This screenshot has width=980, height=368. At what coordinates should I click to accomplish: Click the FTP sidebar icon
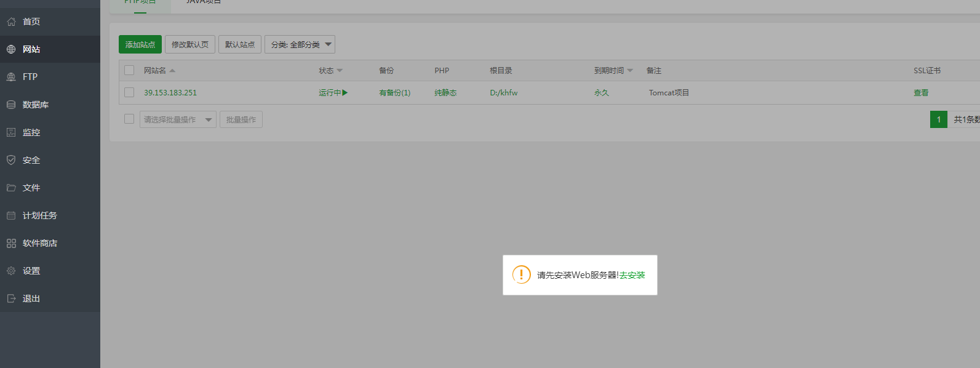[11, 77]
